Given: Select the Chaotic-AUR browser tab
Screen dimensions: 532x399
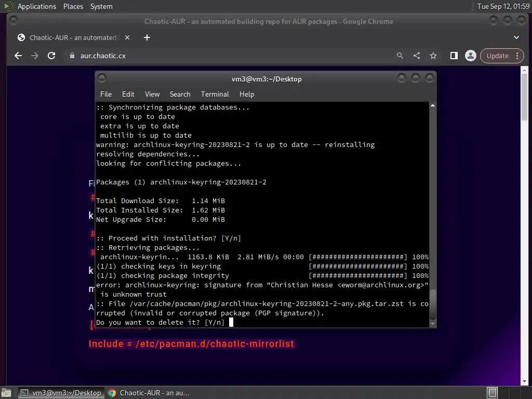Looking at the screenshot, I should [73, 37].
